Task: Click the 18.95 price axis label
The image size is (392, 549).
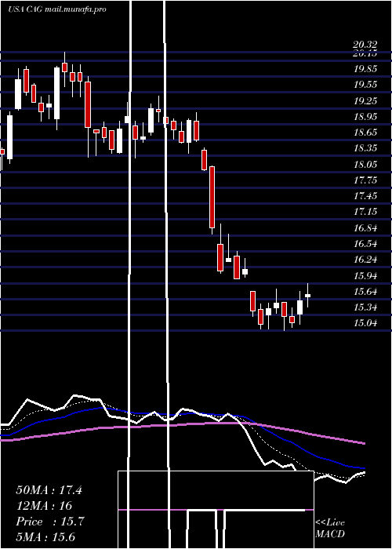Action: pos(365,116)
